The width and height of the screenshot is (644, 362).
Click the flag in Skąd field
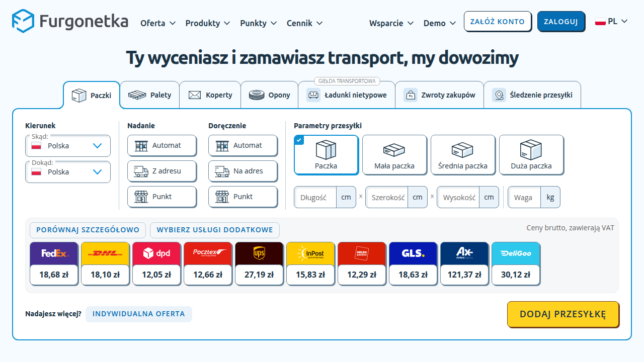[x=36, y=146]
